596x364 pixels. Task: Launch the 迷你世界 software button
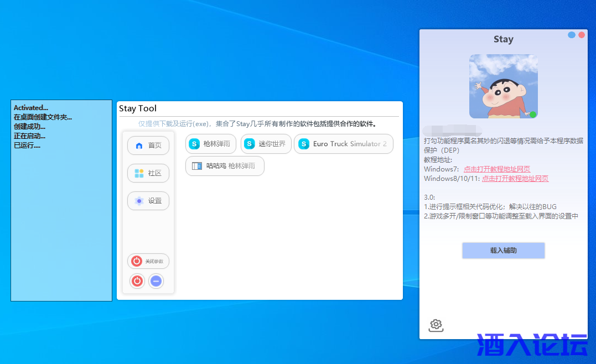pyautogui.click(x=266, y=144)
